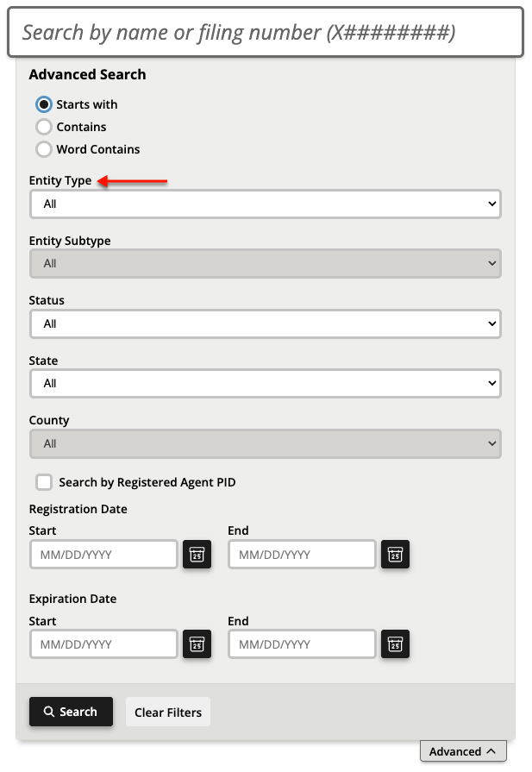Screen dimensions: 532x772
Task: Collapse the Advanced search panel
Action: pyautogui.click(x=463, y=751)
